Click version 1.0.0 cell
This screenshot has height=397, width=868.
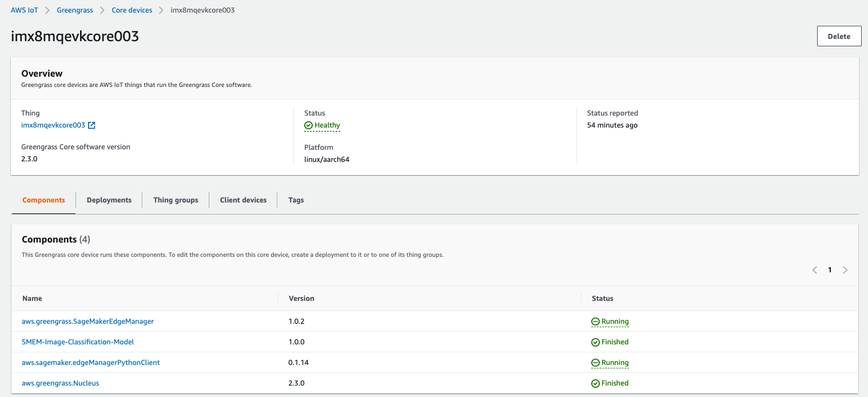click(297, 342)
